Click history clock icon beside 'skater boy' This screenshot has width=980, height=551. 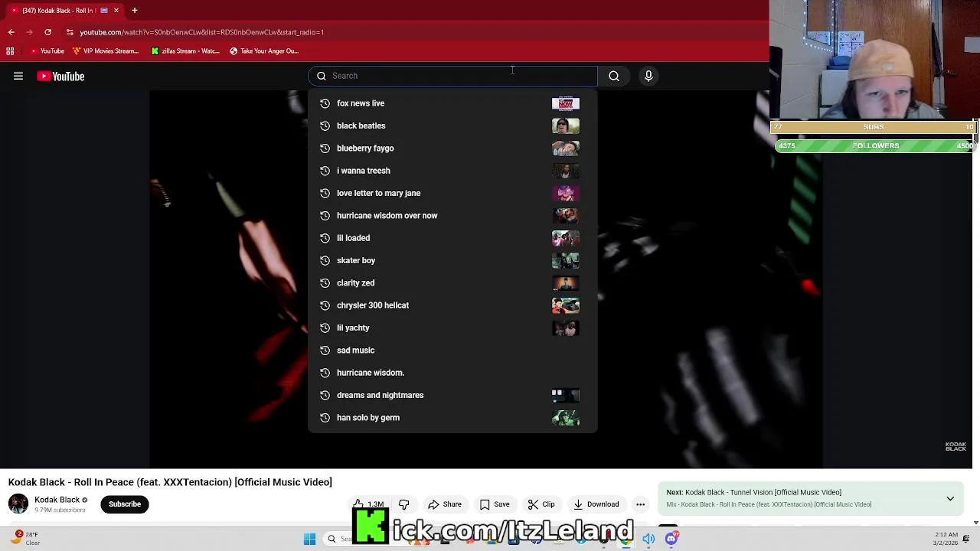tap(325, 260)
